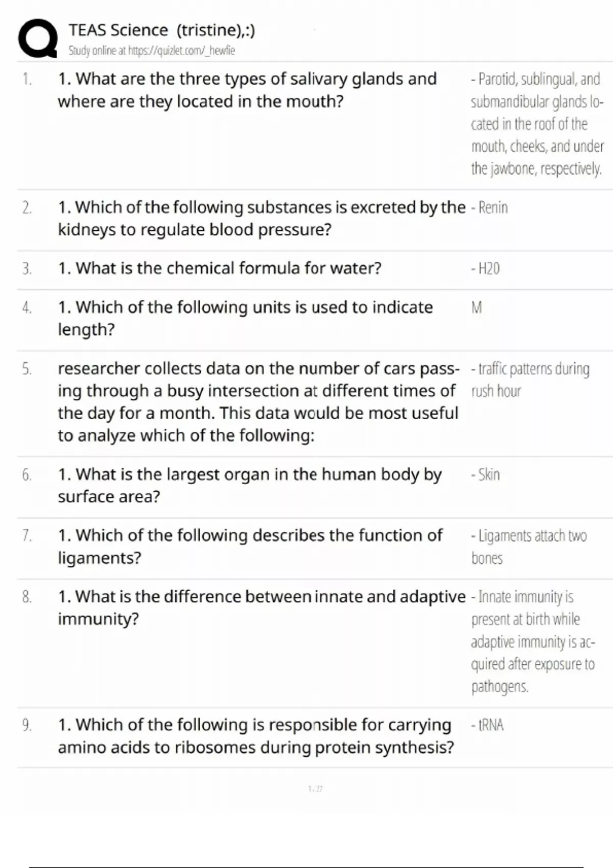Viewport: 613px width, 868px height.
Task: Select the units for length question
Action: [245, 318]
